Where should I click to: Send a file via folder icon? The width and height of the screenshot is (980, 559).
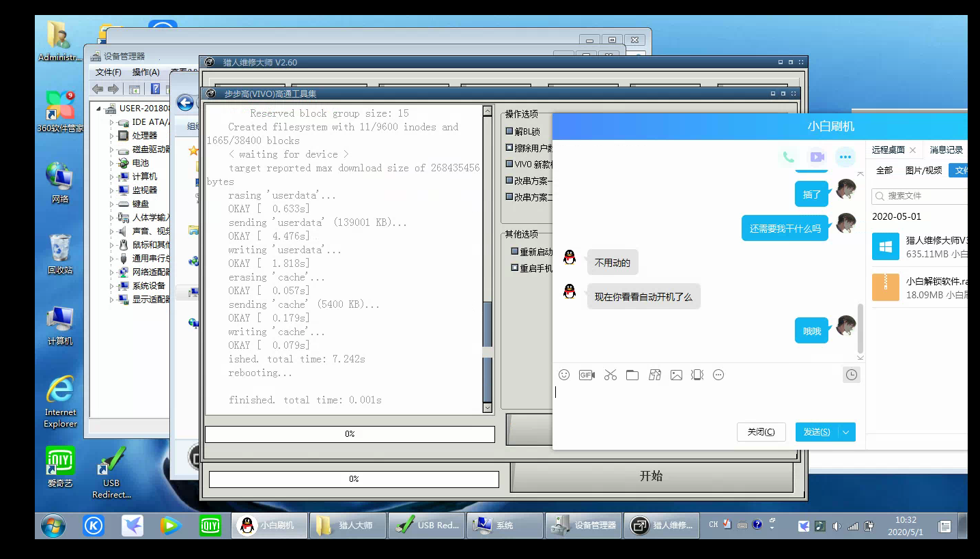point(632,375)
